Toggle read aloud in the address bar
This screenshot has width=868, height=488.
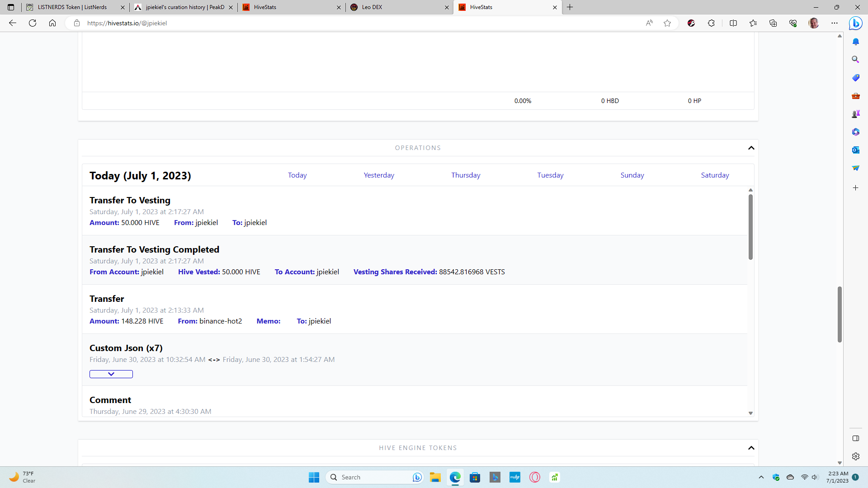(x=650, y=23)
